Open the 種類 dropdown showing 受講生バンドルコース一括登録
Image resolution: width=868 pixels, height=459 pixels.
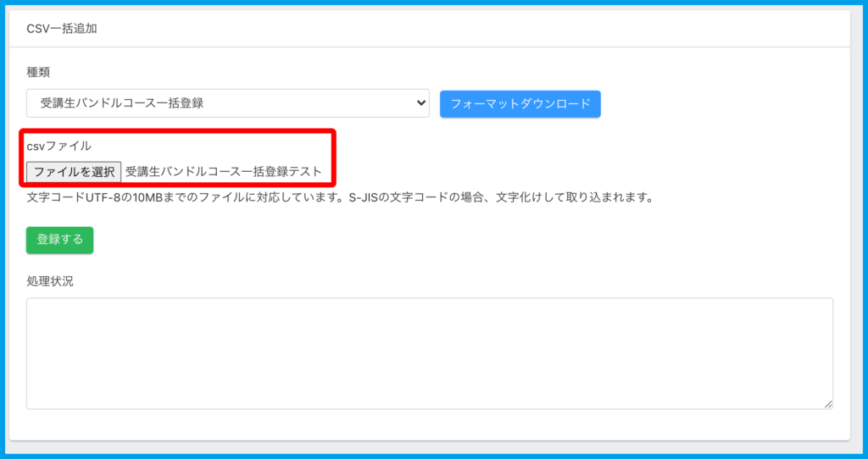(x=228, y=103)
